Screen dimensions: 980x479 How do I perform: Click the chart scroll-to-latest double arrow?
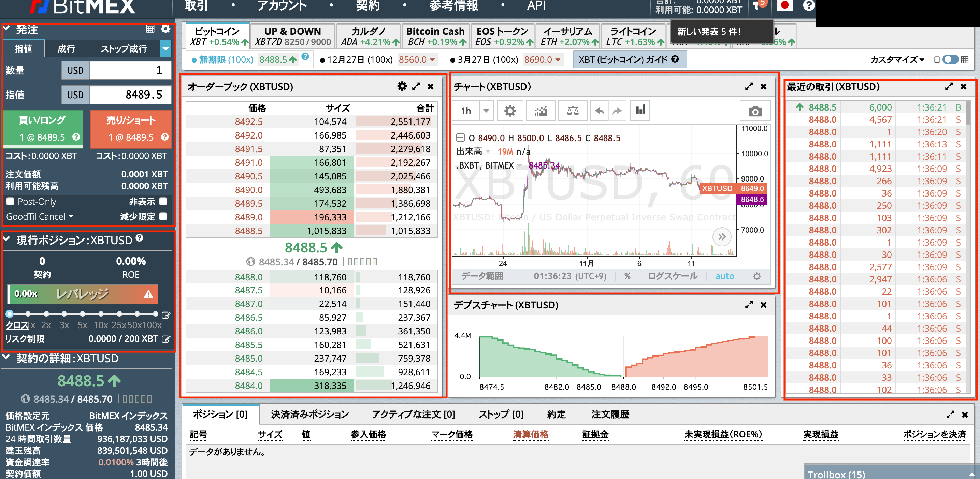point(722,237)
